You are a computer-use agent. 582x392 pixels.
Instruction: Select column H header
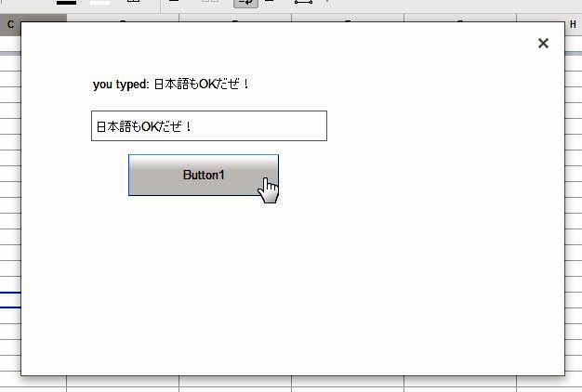[x=573, y=24]
